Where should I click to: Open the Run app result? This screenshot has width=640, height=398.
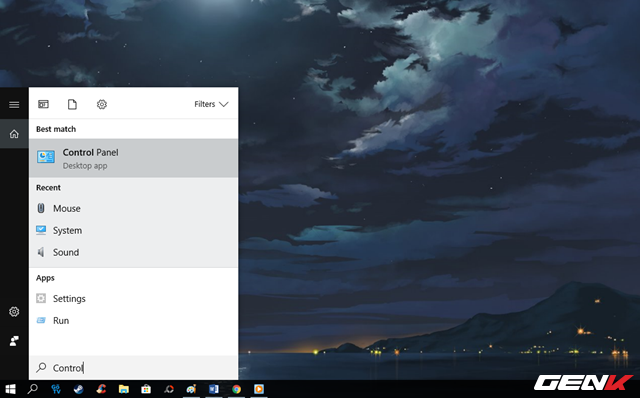click(133, 321)
